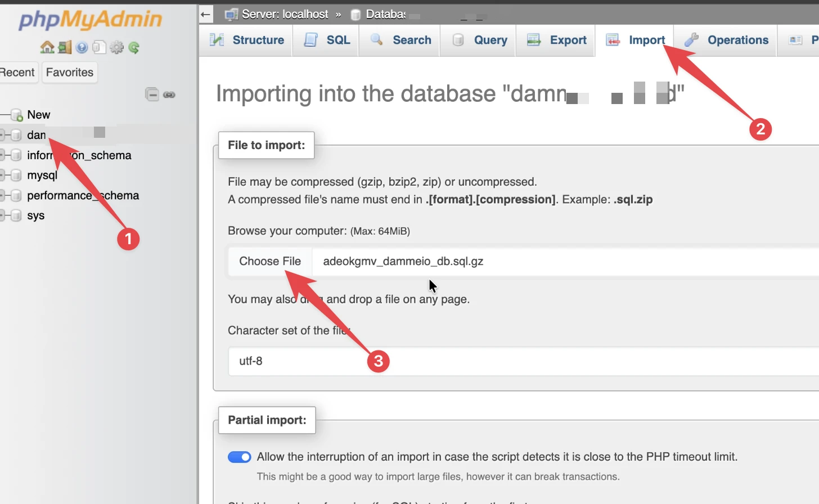This screenshot has width=819, height=504.
Task: Expand the performance_schema database node
Action: click(x=2, y=196)
